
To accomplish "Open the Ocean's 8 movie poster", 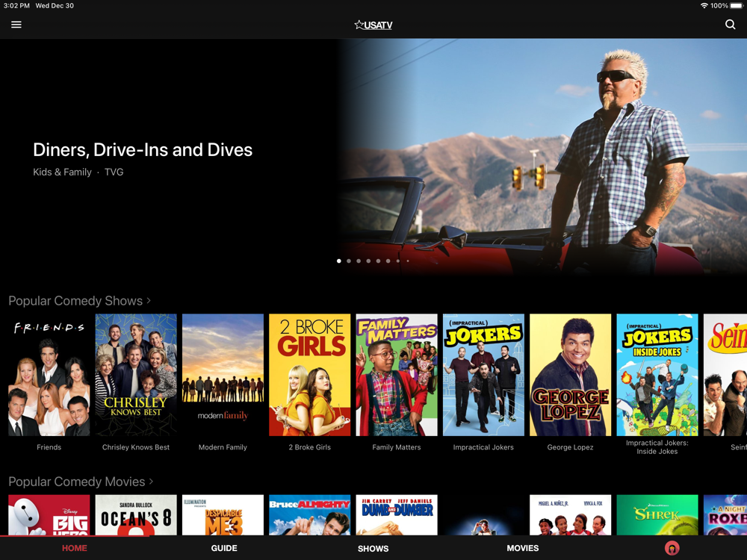I will (136, 514).
